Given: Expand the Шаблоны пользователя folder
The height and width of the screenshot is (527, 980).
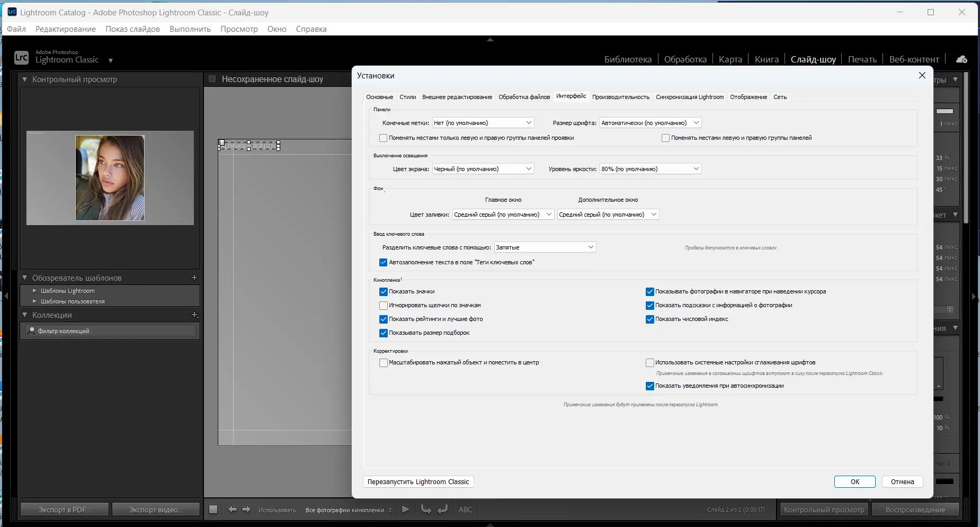Looking at the screenshot, I should point(34,301).
